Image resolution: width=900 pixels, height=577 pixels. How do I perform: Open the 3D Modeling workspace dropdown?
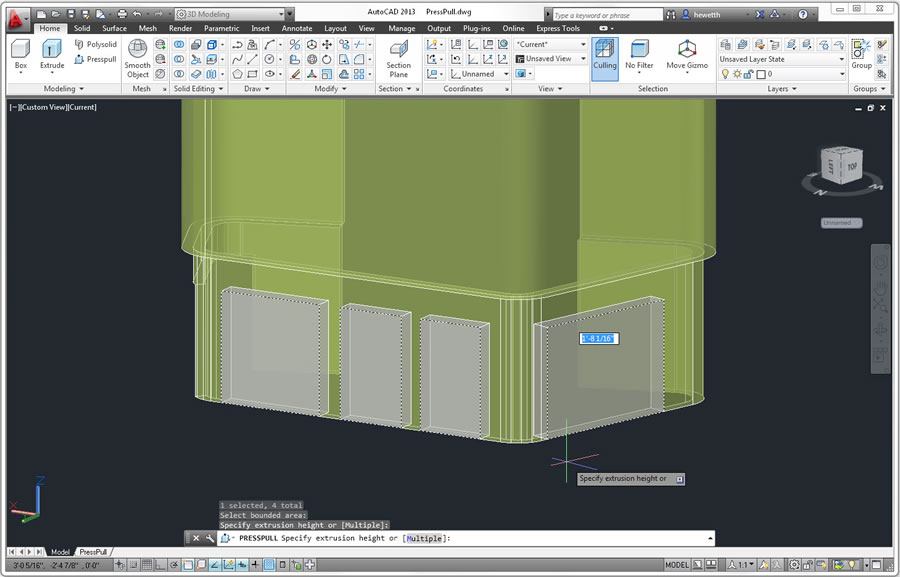[x=233, y=14]
